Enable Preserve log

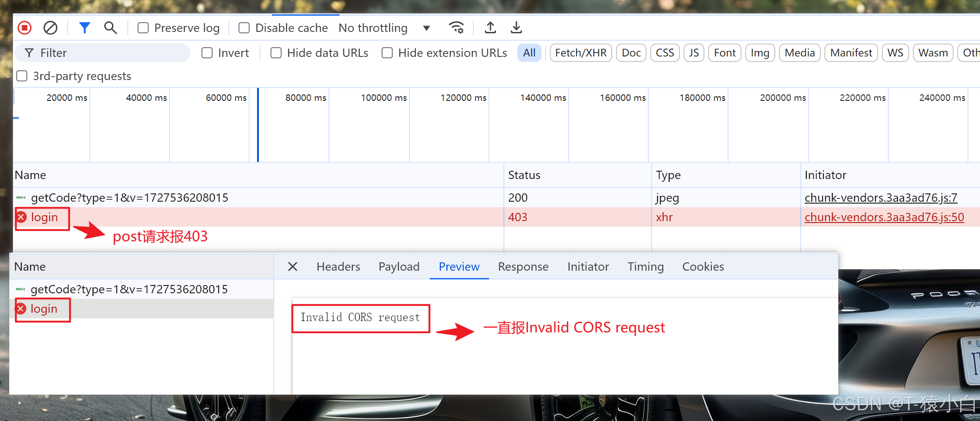143,28
